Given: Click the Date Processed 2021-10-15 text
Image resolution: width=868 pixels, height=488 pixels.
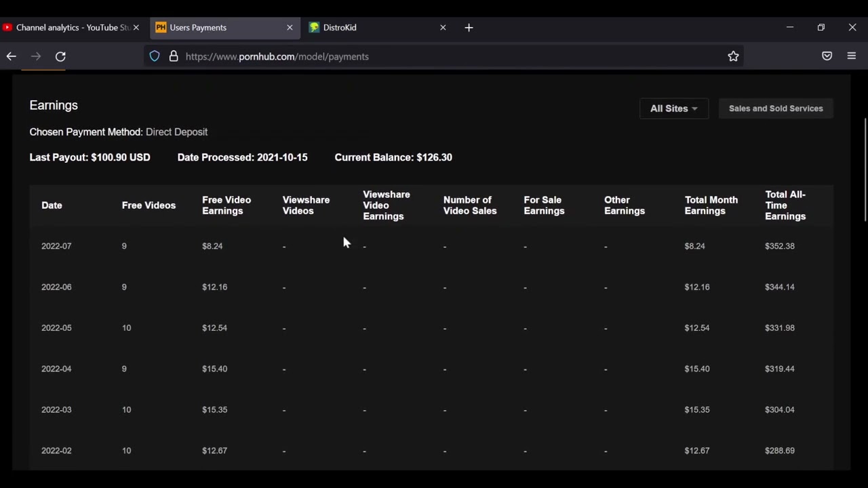Looking at the screenshot, I should pos(242,157).
